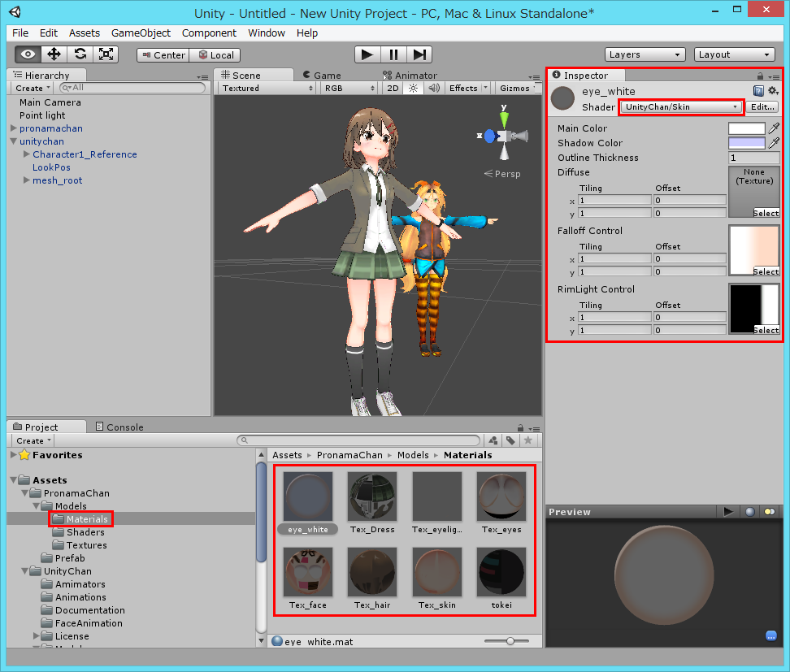Select the Rotate tool

click(80, 54)
